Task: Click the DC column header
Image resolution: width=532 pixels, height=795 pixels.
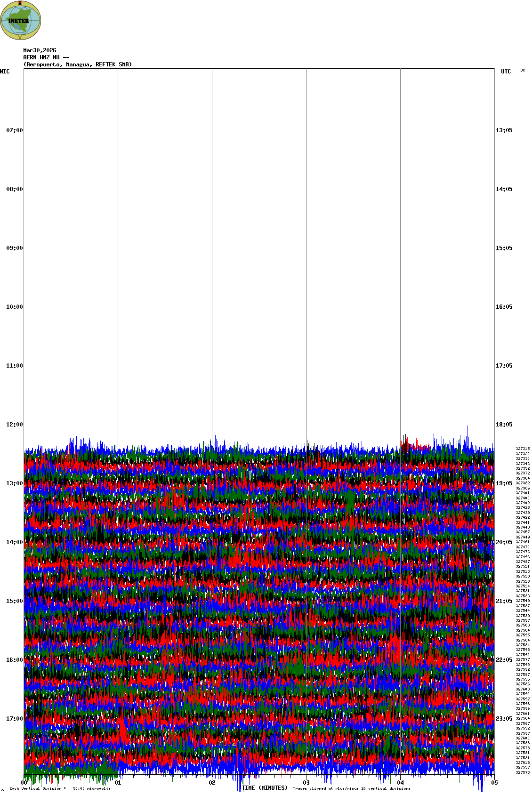Action: [x=523, y=70]
